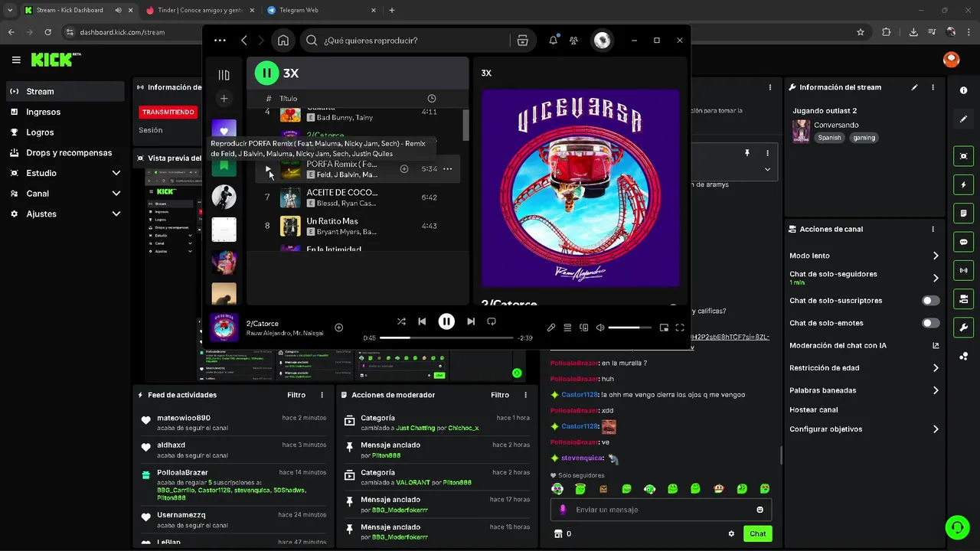Screen dimensions: 980x551
Task: Open Acciones de canal options menu
Action: pyautogui.click(x=933, y=229)
